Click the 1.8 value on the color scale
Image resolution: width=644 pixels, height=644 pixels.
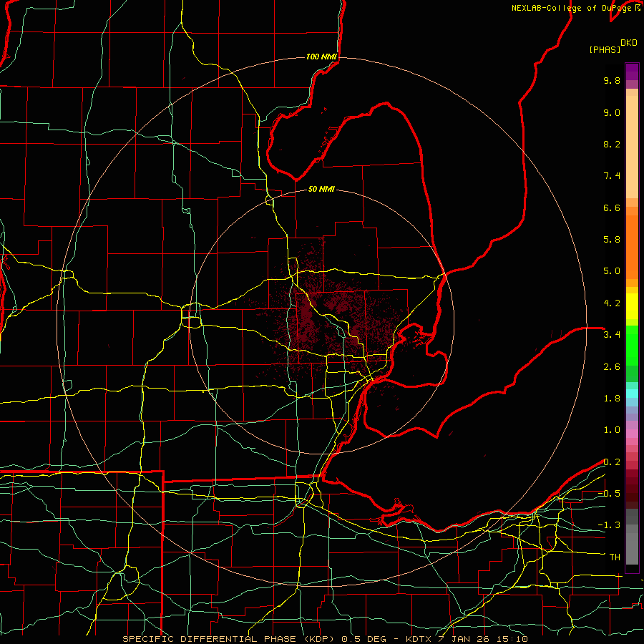[x=612, y=399]
